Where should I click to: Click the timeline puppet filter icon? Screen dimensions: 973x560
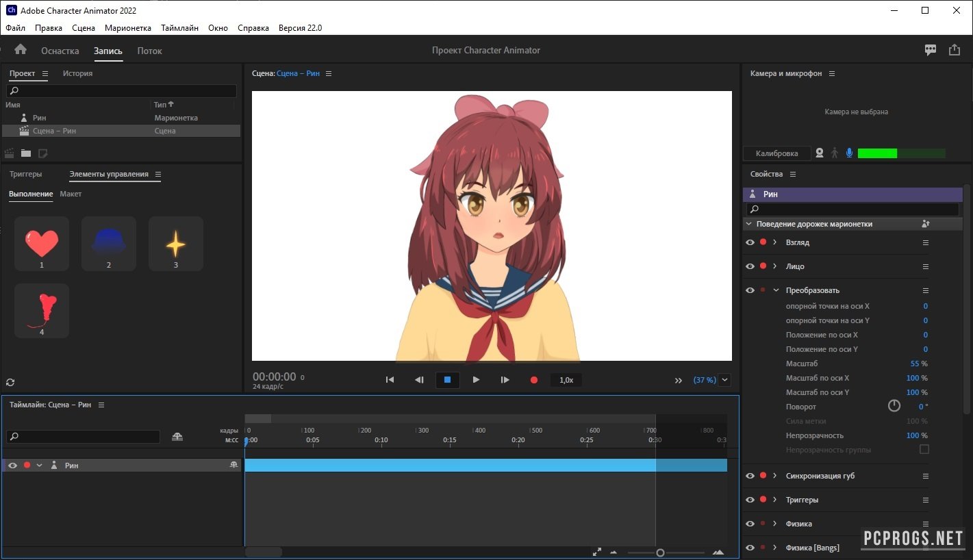pos(177,436)
